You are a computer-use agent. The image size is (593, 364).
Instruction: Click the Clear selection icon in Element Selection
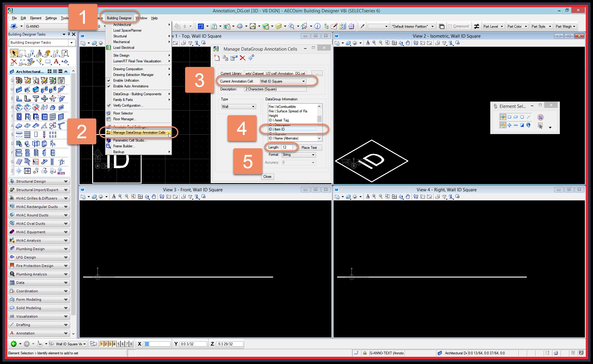point(541,117)
